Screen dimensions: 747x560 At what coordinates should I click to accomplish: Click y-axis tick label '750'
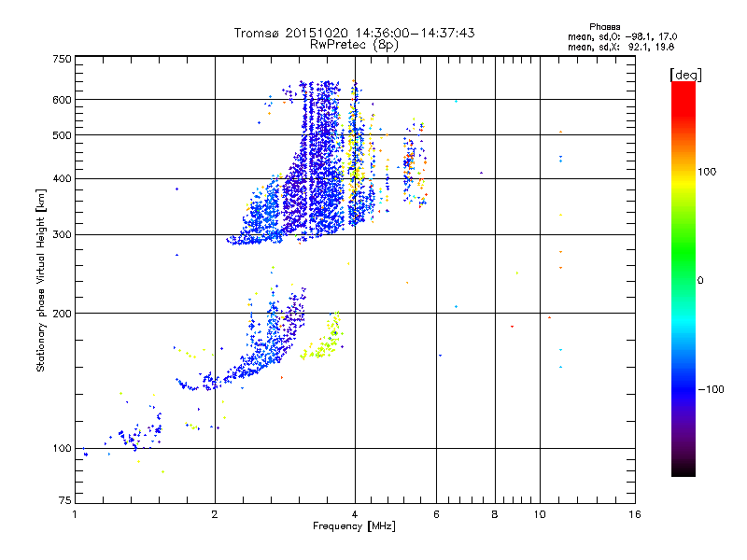[62, 59]
